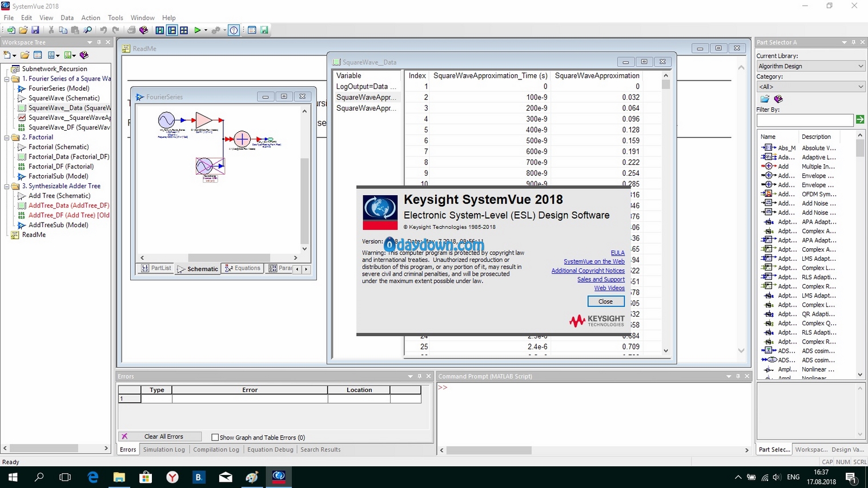This screenshot has height=488, width=868.
Task: Click the tile windows four-pane toolbar icon
Action: pos(184,30)
